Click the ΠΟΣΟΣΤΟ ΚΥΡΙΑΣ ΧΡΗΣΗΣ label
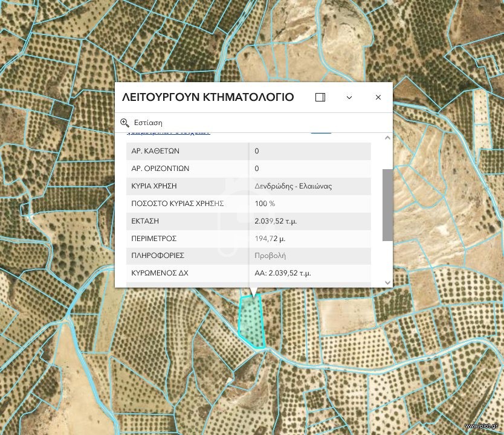The image size is (504, 435). tap(178, 204)
